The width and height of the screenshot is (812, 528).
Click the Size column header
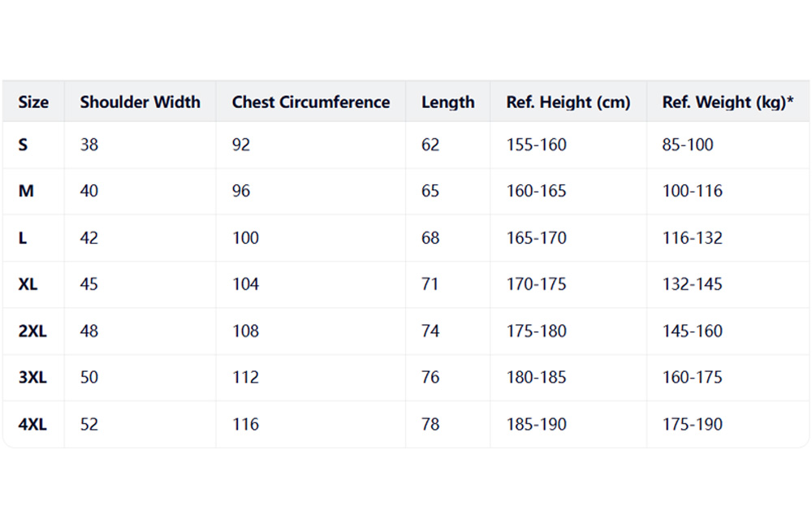pyautogui.click(x=33, y=102)
